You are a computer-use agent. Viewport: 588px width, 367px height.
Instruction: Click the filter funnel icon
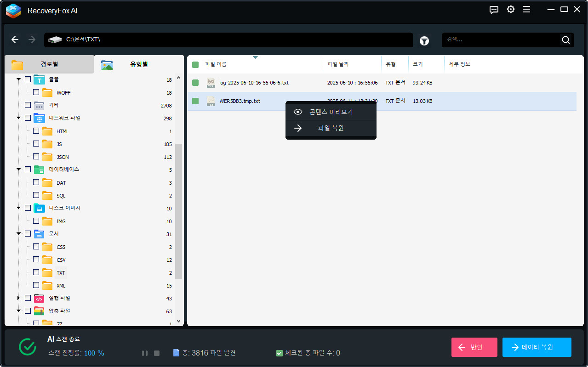click(x=424, y=41)
